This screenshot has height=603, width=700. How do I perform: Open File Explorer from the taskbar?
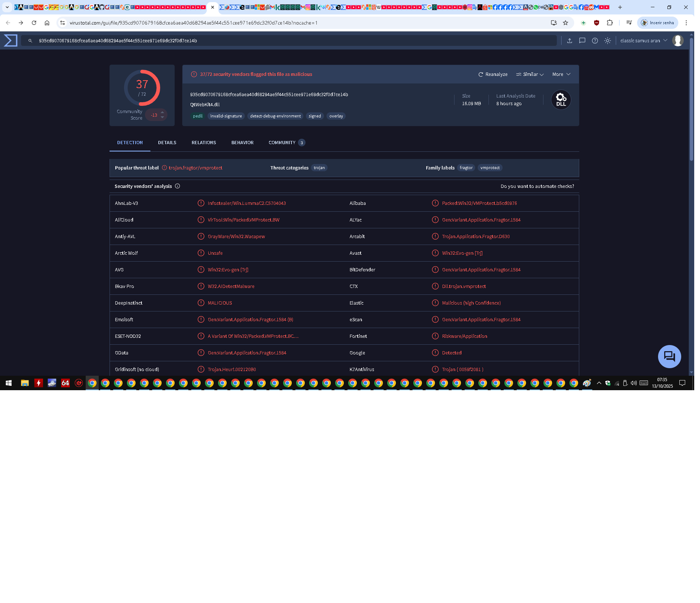[x=25, y=383]
